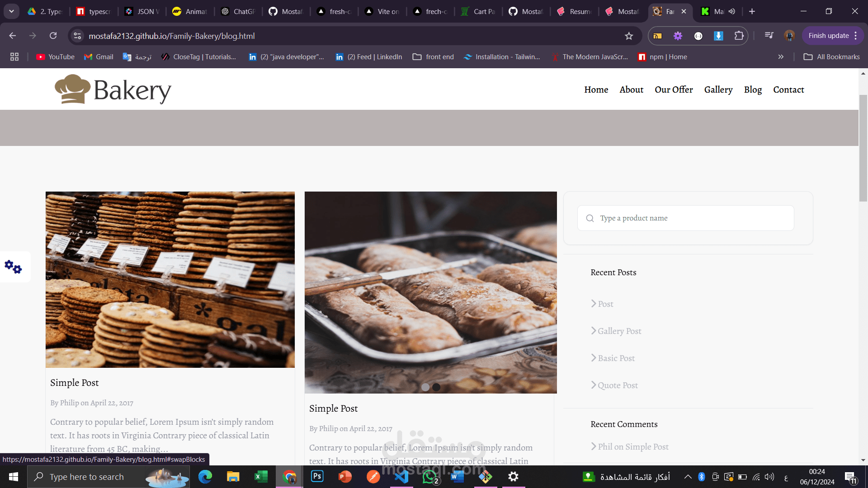Bookmark this page with the star icon
Viewport: 868px width, 488px height.
pyautogui.click(x=629, y=36)
